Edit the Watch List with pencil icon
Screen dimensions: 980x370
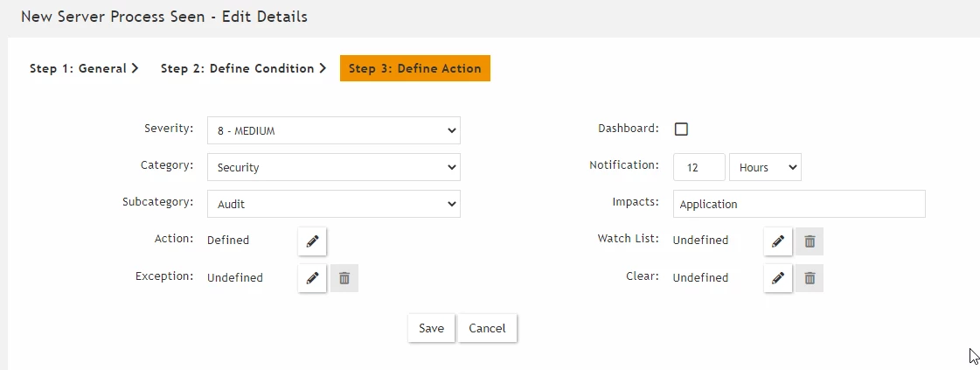tap(778, 241)
